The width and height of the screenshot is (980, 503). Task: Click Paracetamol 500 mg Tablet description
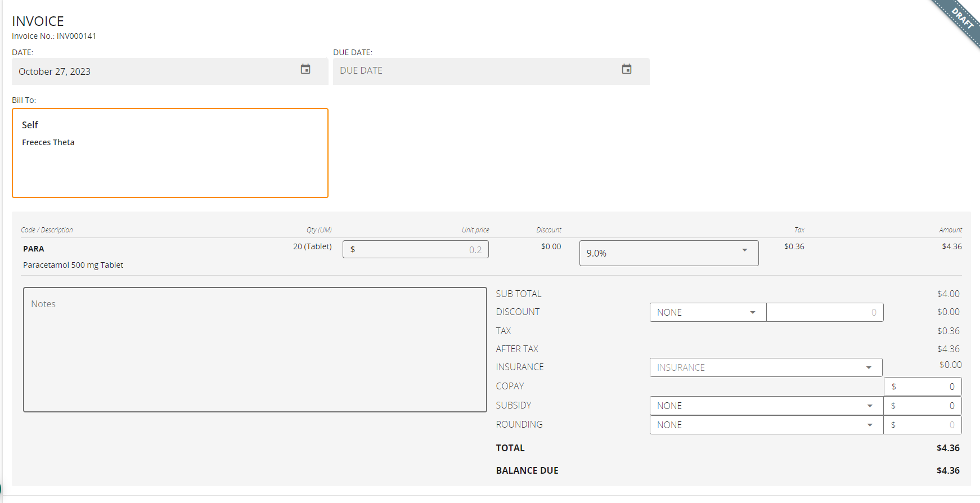pyautogui.click(x=73, y=265)
